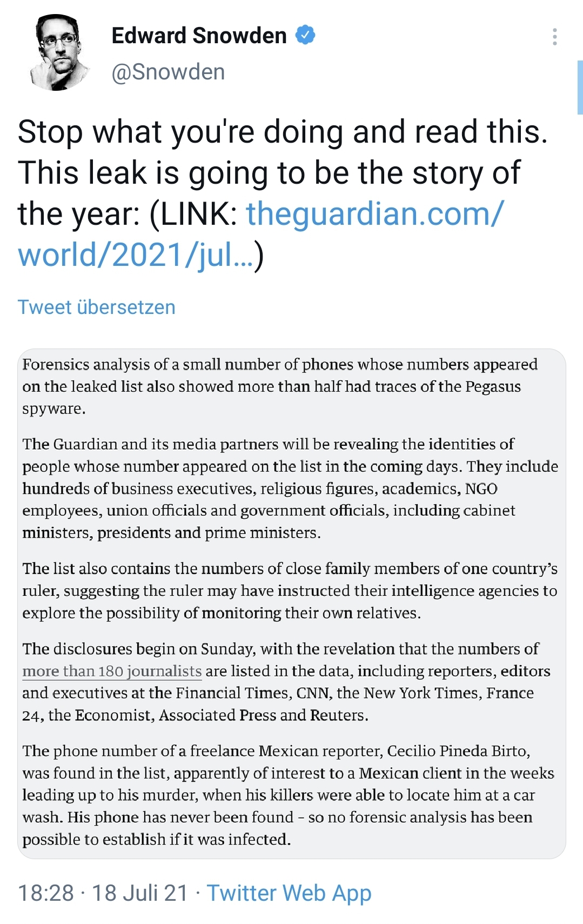The height and width of the screenshot is (924, 583).
Task: Click the blue scrollbar thumb on right edge
Action: click(x=580, y=88)
